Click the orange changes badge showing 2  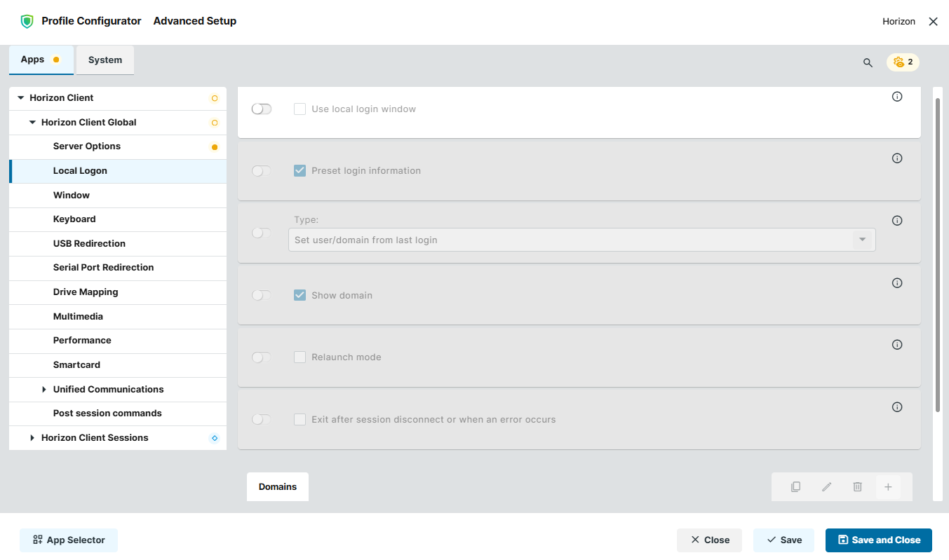pyautogui.click(x=903, y=62)
